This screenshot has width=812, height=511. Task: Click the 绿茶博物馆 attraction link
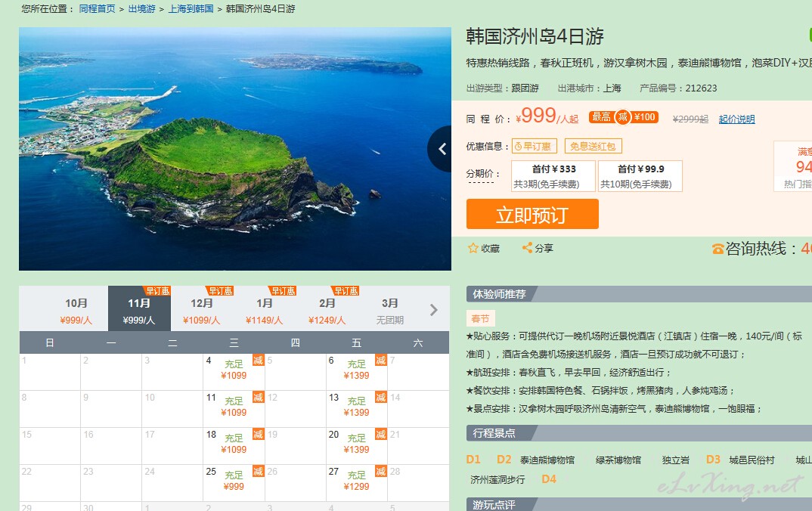tap(618, 460)
